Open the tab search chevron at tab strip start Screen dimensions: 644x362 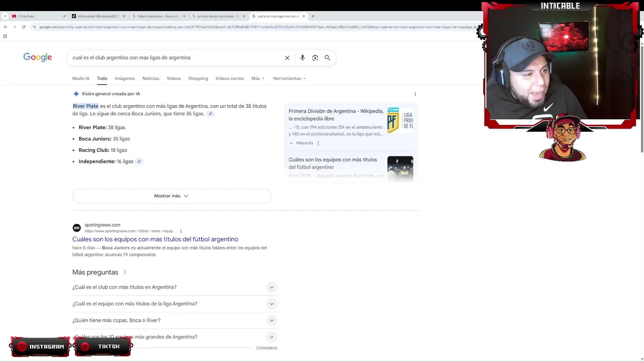(5, 16)
